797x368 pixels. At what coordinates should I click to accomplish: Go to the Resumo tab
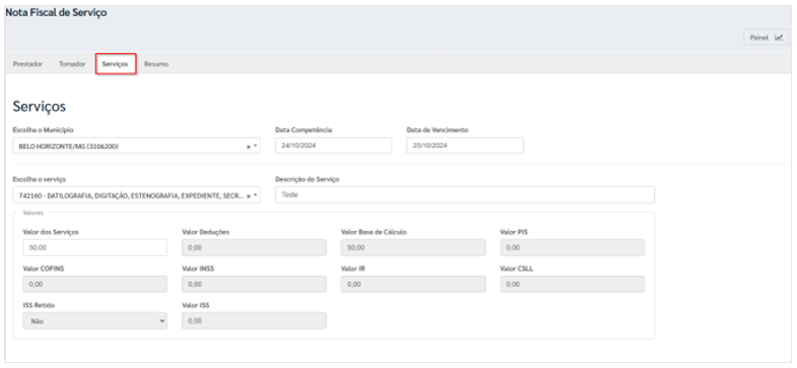156,65
